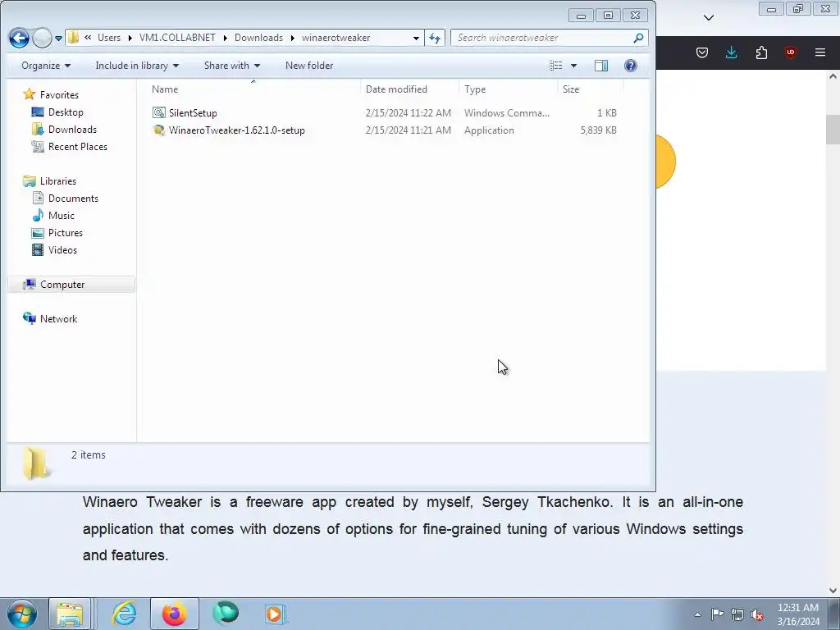Click the Network icon in navigation pane
The height and width of the screenshot is (630, 840).
(30, 318)
